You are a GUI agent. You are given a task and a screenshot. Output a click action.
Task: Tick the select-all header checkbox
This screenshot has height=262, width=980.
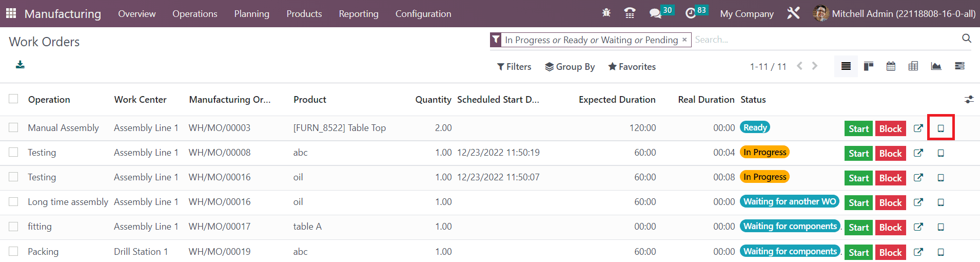click(x=13, y=99)
